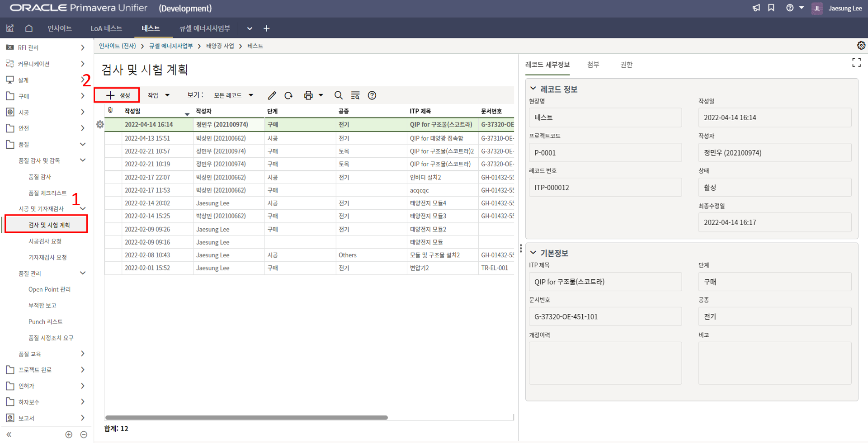This screenshot has width=868, height=443.
Task: Switch to the 권한 tab
Action: tap(626, 65)
